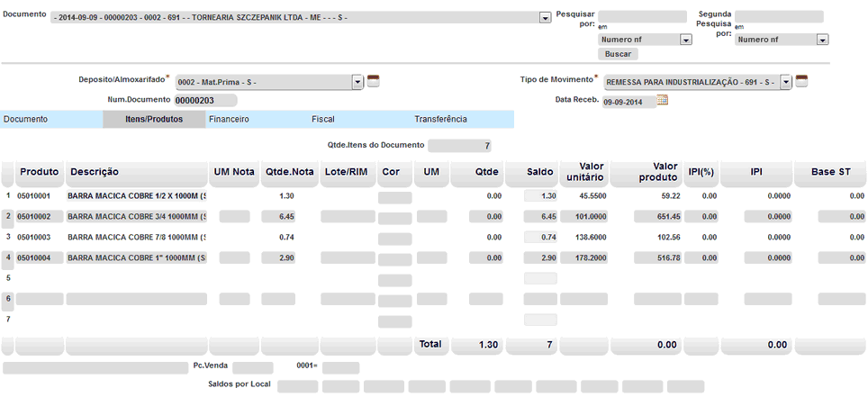Switch to the Documento tab

click(x=51, y=119)
